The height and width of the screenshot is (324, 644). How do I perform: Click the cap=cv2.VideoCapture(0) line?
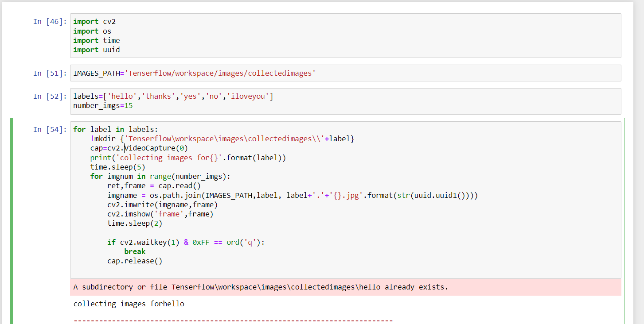139,148
